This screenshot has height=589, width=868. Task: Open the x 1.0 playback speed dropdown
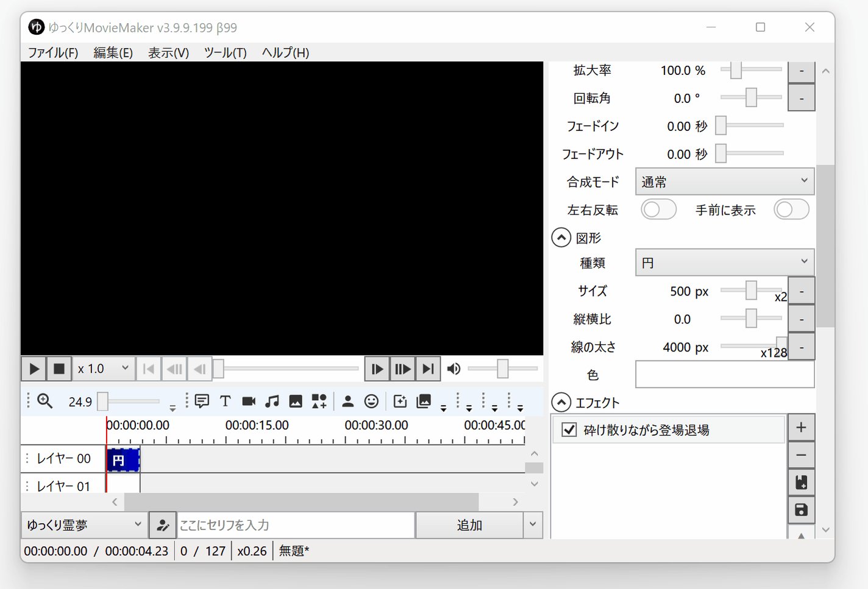[104, 369]
